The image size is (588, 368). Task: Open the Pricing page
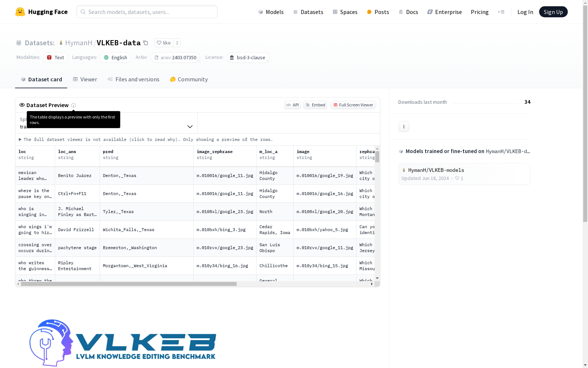coord(480,12)
